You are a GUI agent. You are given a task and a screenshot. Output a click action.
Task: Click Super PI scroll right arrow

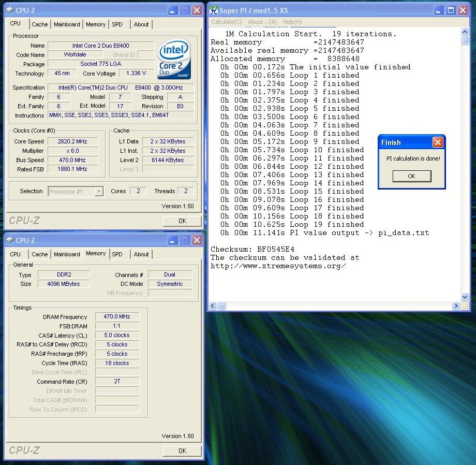pos(456,306)
